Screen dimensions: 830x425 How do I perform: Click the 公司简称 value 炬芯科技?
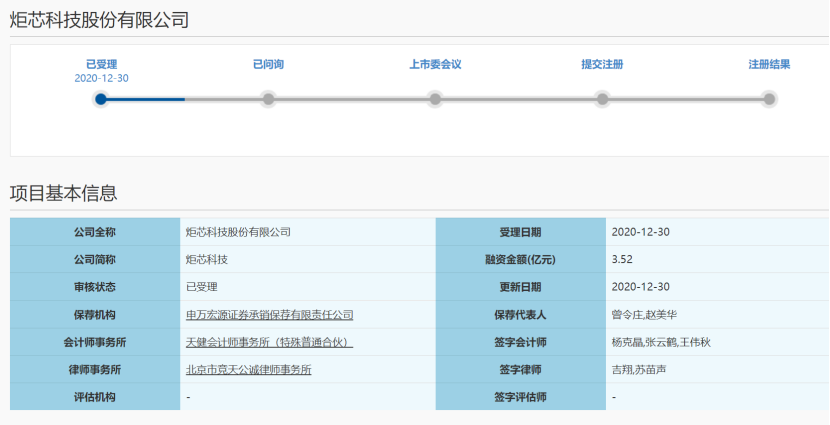tap(207, 259)
